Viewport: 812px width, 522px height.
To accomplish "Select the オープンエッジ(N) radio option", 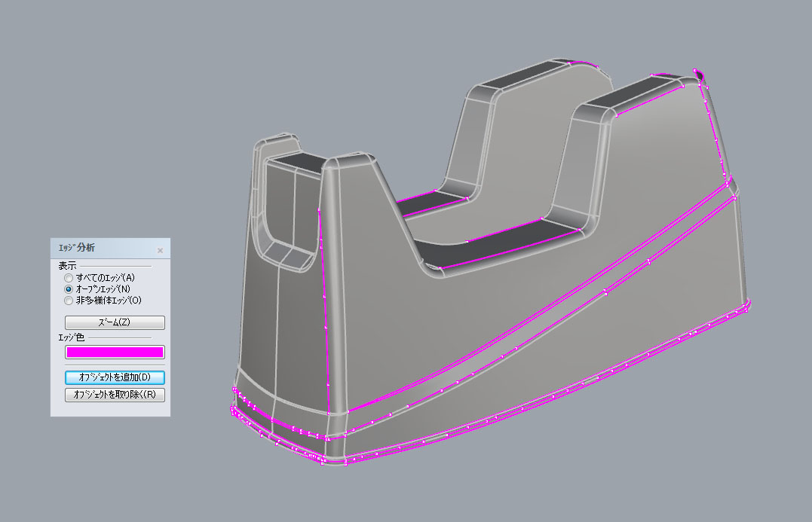I will (69, 289).
